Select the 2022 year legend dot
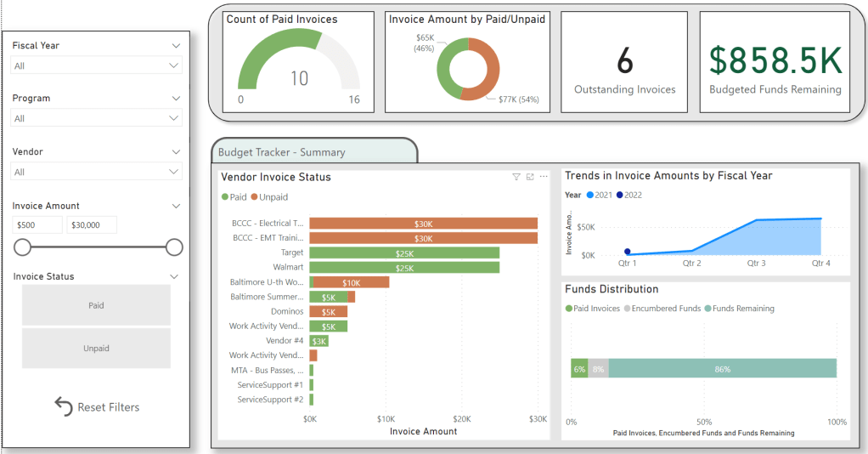 click(x=620, y=195)
